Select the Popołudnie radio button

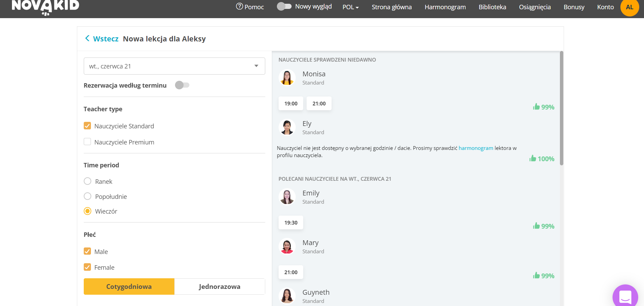coord(88,196)
